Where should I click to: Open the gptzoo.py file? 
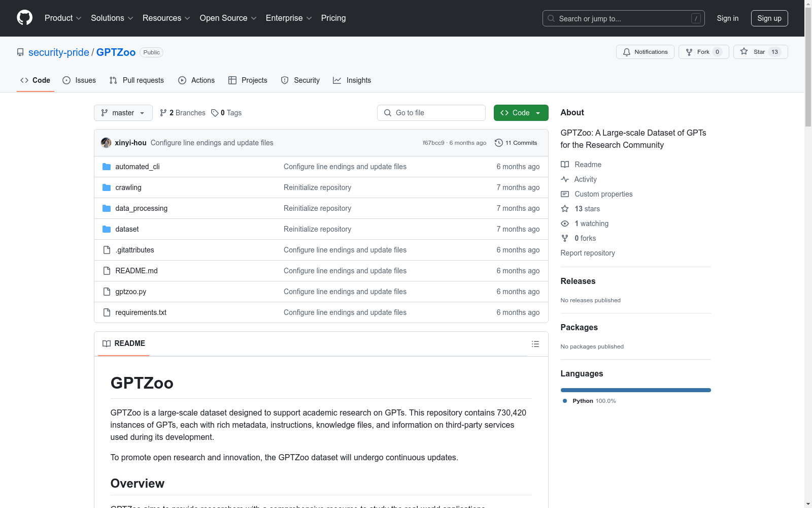point(130,292)
